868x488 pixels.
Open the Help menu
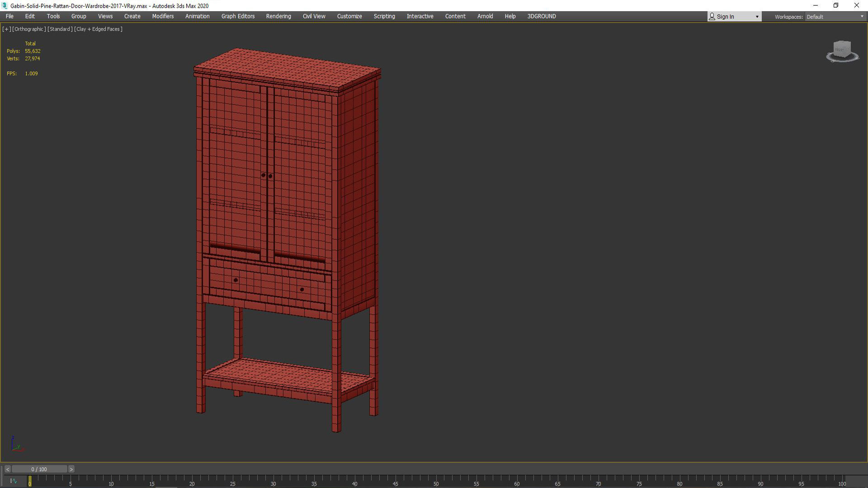[x=510, y=16]
